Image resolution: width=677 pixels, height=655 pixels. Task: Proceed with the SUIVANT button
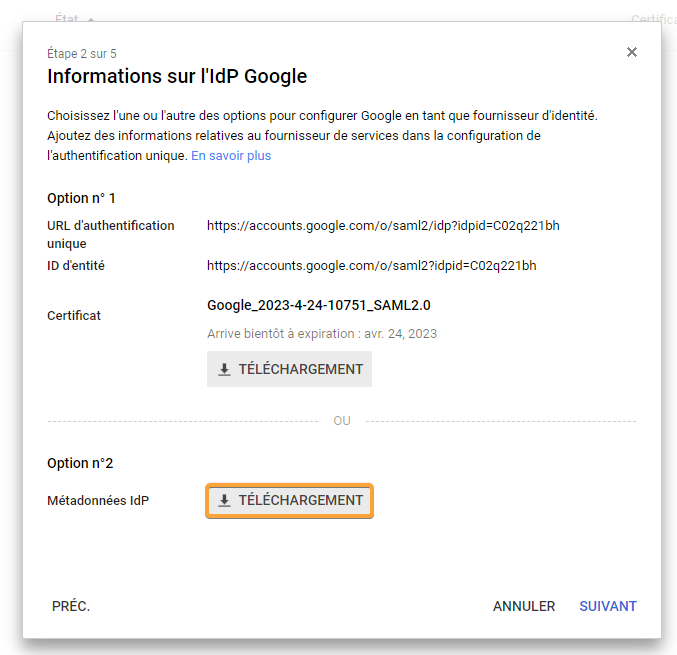coord(607,606)
